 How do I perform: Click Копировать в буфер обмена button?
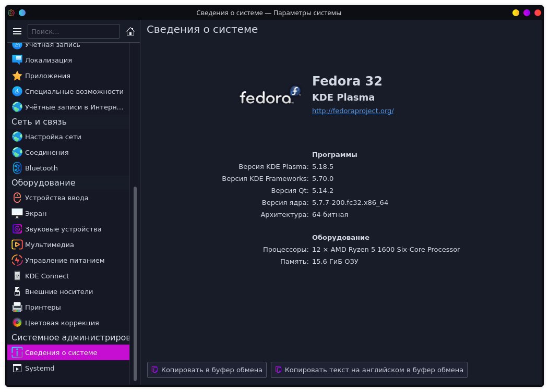tap(207, 370)
